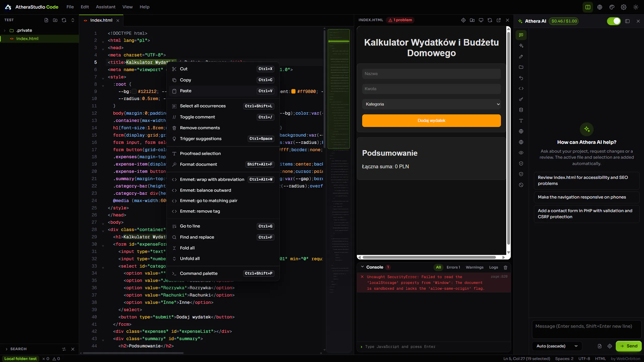644x362 pixels.
Task: Reload the preview panel
Action: click(490, 20)
